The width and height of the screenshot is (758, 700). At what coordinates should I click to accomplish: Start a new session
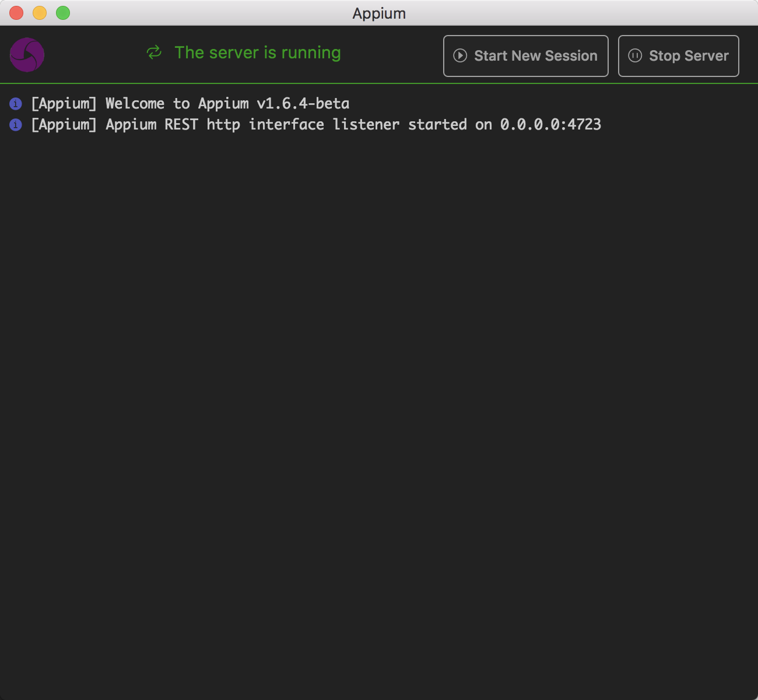pyautogui.click(x=525, y=56)
